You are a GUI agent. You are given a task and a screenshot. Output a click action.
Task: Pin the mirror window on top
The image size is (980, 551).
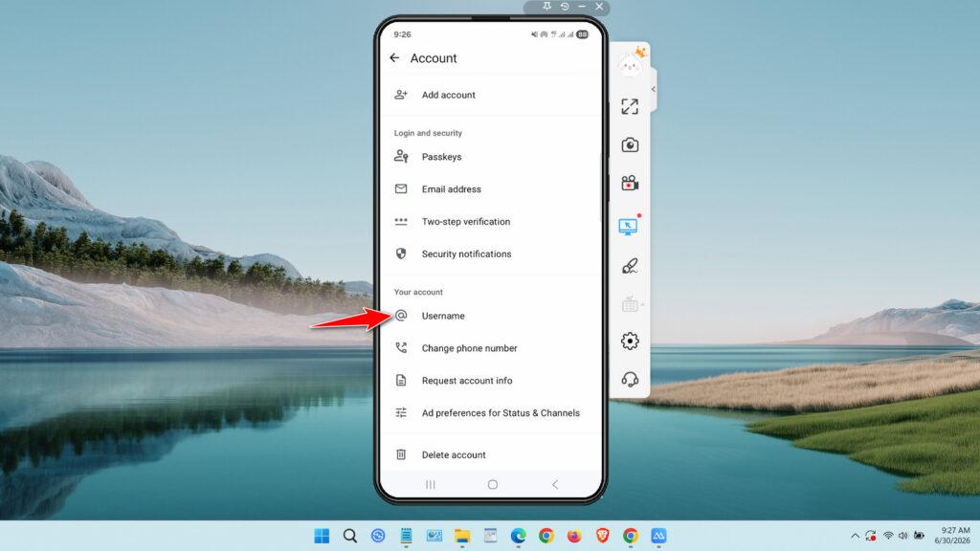pos(546,7)
